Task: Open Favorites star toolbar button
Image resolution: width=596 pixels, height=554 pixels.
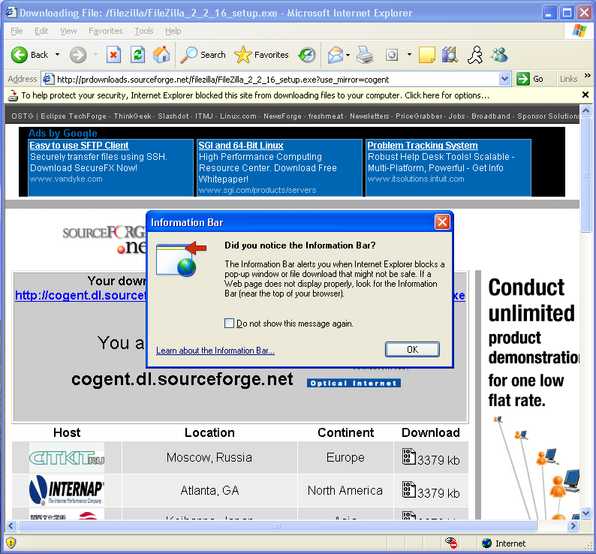Action: tap(261, 55)
